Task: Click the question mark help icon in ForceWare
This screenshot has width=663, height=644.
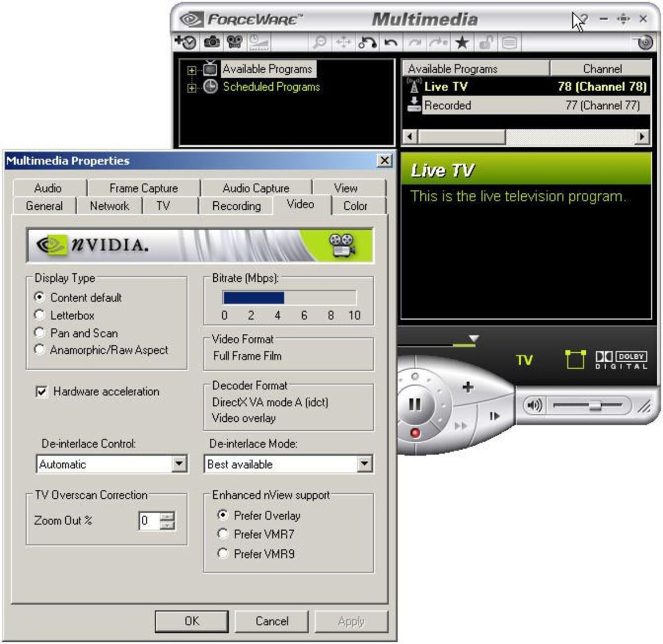Action: click(584, 19)
